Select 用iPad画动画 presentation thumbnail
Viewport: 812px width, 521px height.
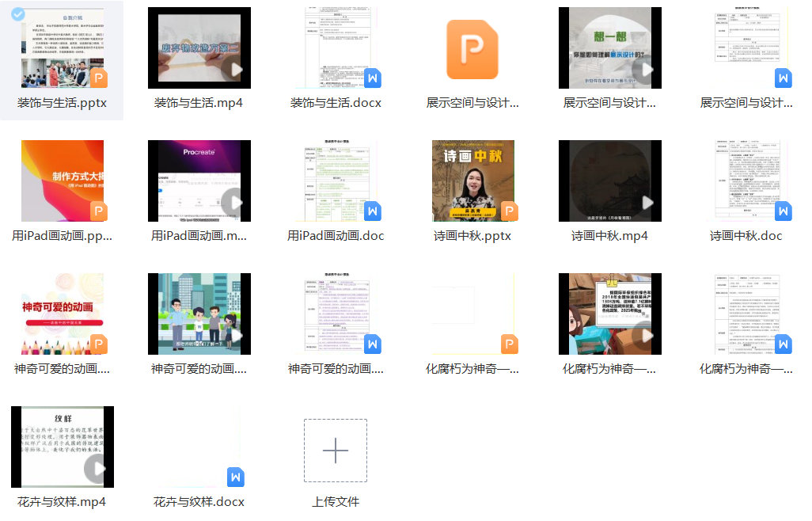pos(62,181)
